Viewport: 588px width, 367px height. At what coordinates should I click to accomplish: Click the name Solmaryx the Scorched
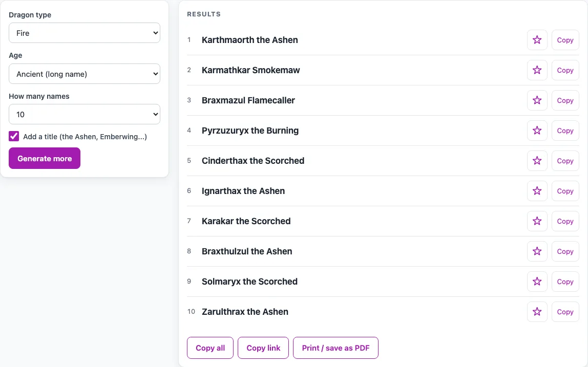250,282
